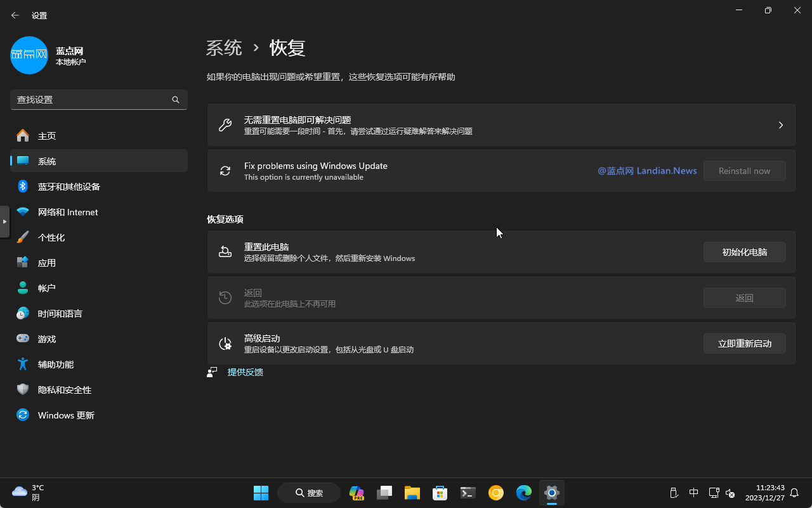This screenshot has height=508, width=812.
Task: Expand the side panel arrow on left edge
Action: [4, 222]
